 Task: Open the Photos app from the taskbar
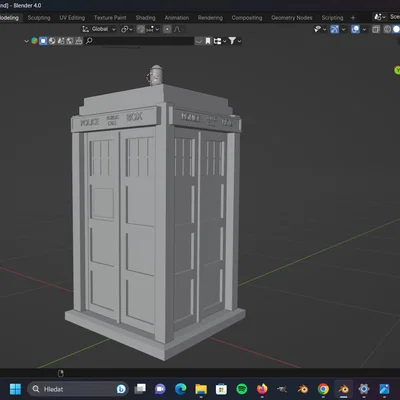point(384,389)
